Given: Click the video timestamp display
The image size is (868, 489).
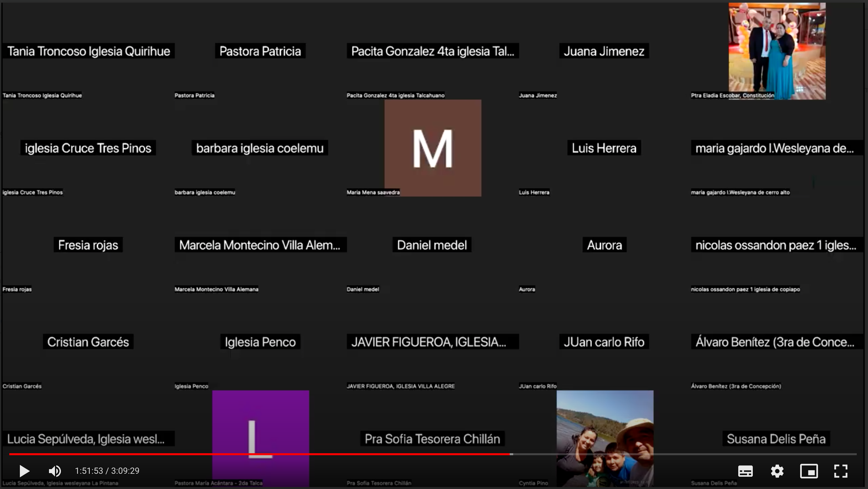Looking at the screenshot, I should tap(107, 471).
